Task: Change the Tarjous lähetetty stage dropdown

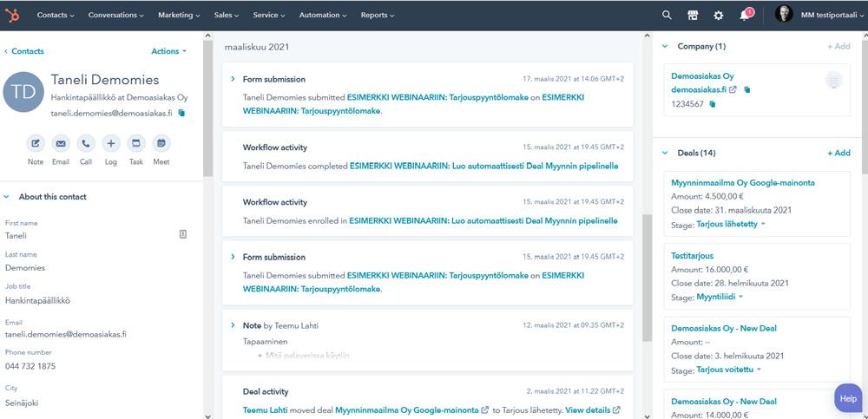Action: 731,224
